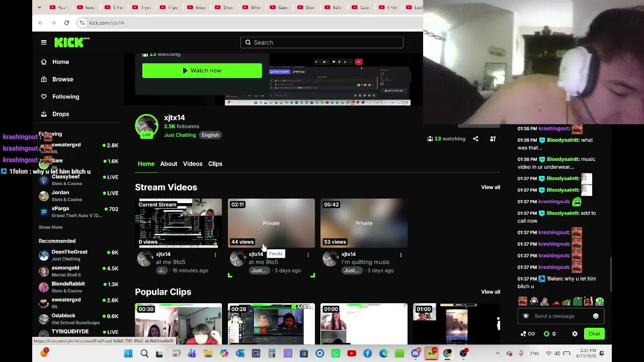Open Microsoft Edge from the taskbar

pyautogui.click(x=384, y=353)
